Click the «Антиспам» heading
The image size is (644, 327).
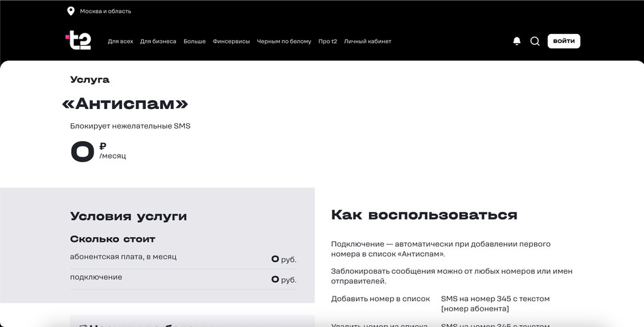coord(125,104)
